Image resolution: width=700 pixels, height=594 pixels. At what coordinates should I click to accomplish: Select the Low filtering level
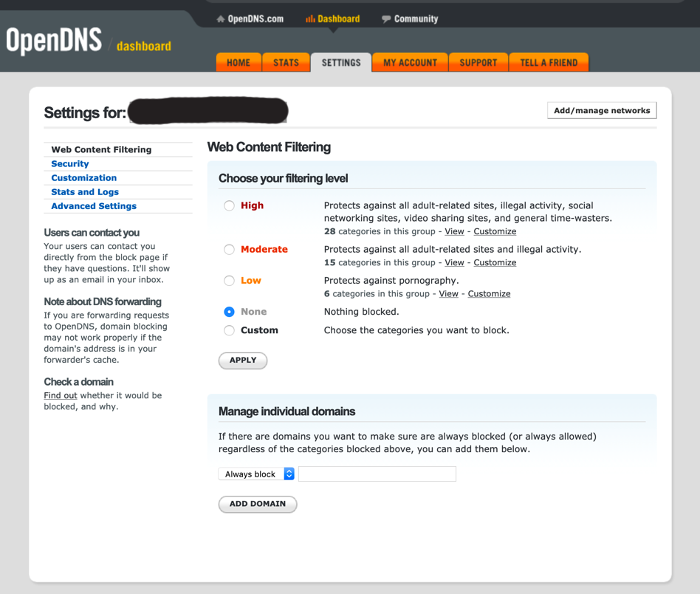[x=229, y=281]
